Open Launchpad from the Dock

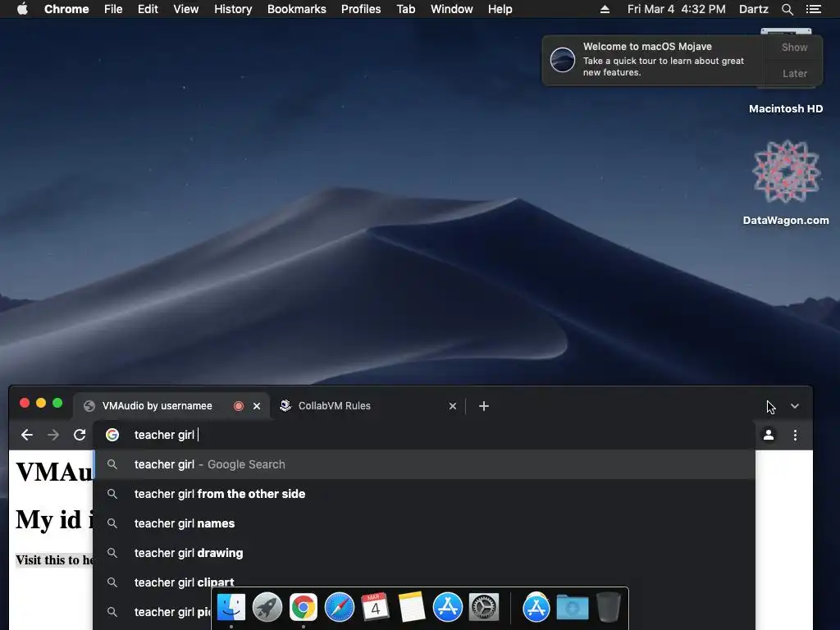(x=267, y=608)
